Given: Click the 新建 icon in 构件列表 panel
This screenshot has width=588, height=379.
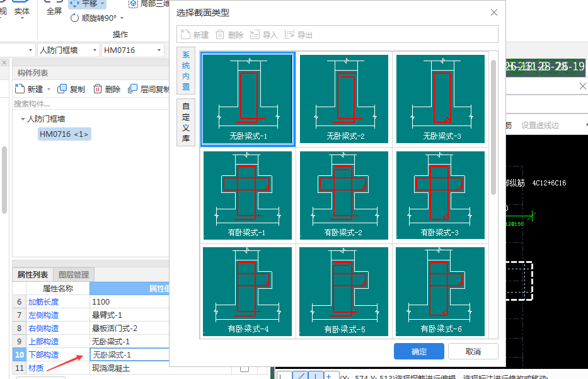Looking at the screenshot, I should pyautogui.click(x=20, y=89).
